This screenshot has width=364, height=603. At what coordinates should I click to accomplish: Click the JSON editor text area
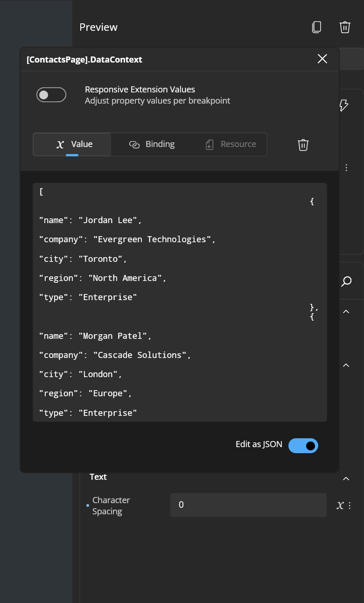180,302
